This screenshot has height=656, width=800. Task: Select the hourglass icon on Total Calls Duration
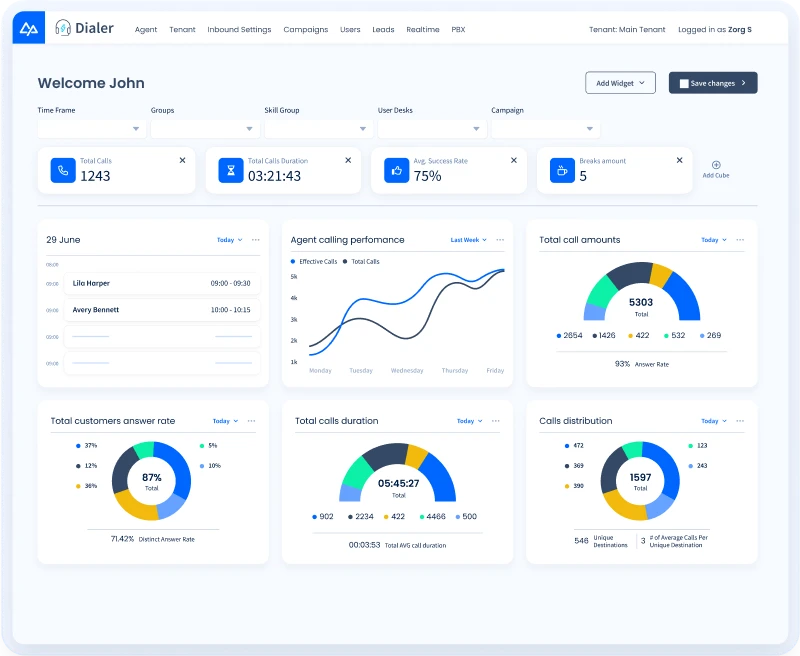tap(231, 170)
